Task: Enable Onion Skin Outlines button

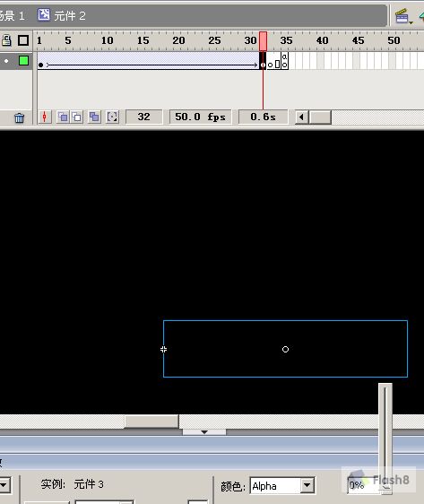Action: 77,117
